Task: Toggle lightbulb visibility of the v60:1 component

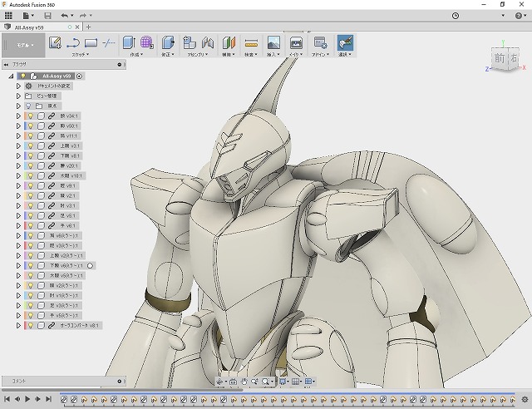Action: point(31,126)
